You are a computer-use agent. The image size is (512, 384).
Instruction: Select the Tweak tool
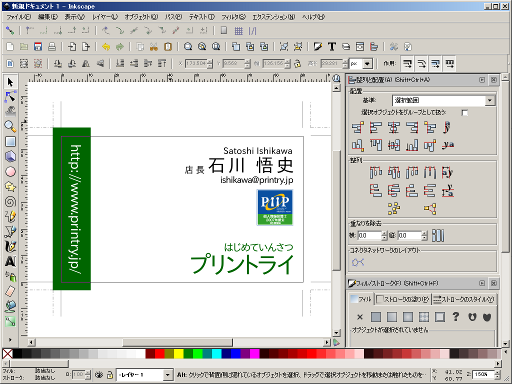(x=10, y=112)
